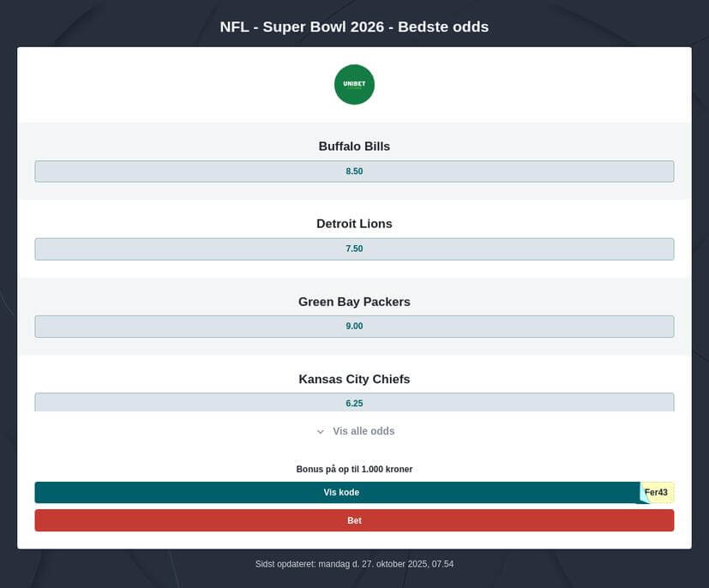Click the chevron beside Vis alle odds

click(321, 432)
